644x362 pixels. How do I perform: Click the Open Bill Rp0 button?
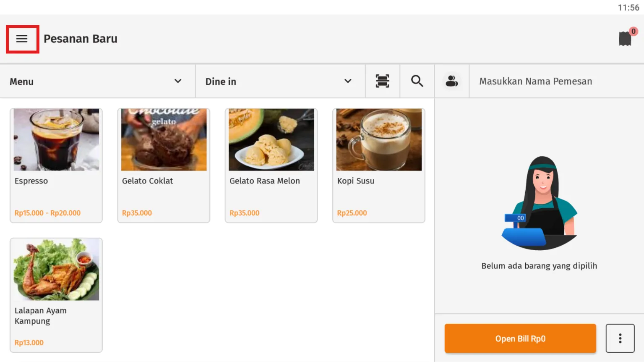tap(520, 338)
